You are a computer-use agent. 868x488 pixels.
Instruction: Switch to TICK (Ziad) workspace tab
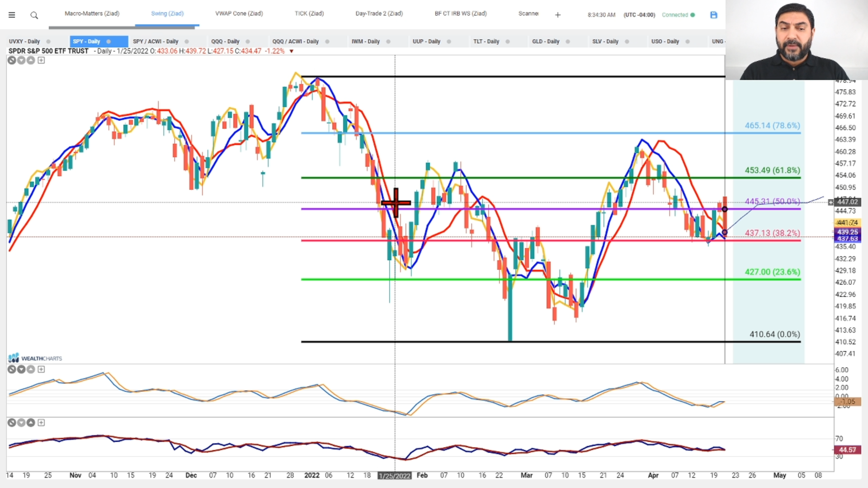coord(309,14)
